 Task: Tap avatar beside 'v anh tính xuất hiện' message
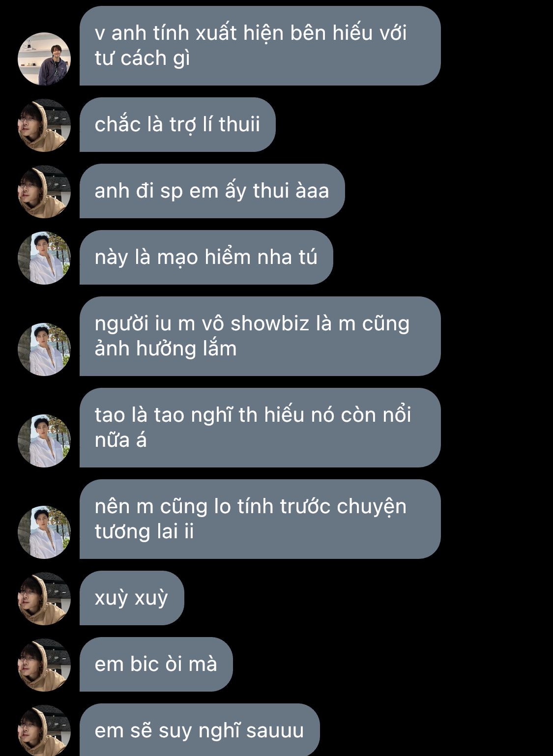point(44,59)
